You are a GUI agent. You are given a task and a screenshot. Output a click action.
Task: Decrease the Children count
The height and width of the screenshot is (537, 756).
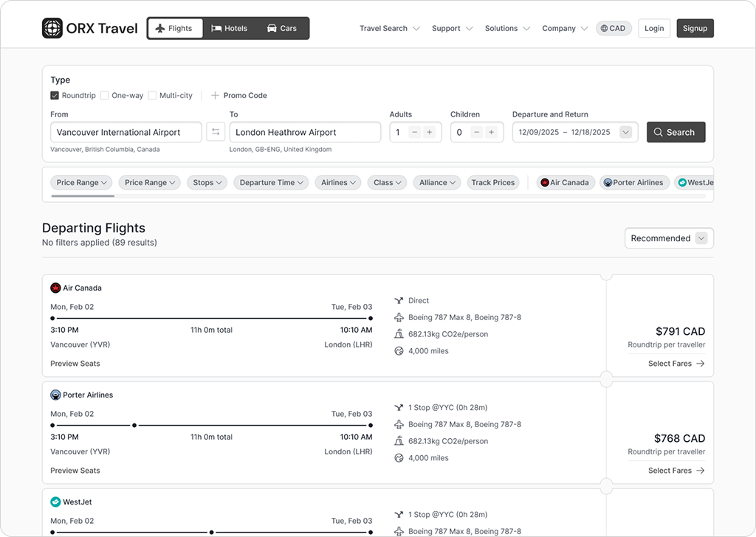[x=476, y=132]
